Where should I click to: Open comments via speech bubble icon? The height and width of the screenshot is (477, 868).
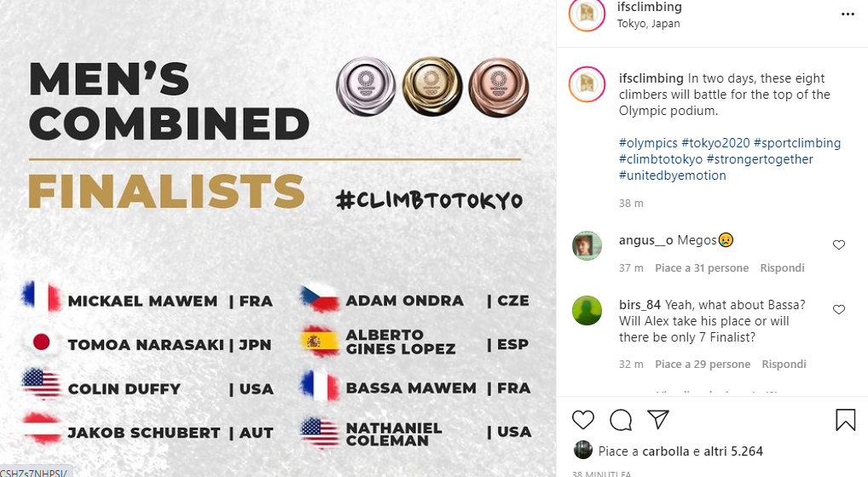[621, 420]
